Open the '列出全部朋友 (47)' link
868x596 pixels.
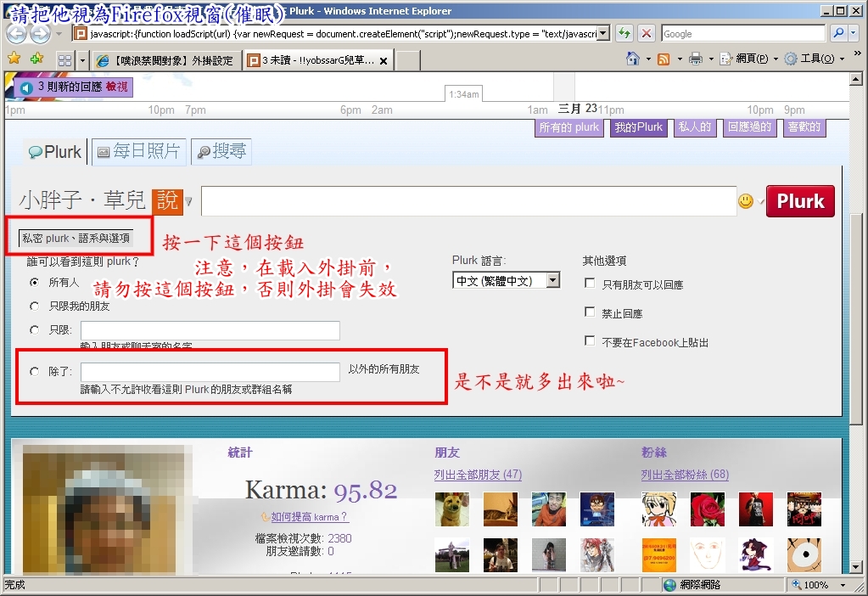(478, 475)
